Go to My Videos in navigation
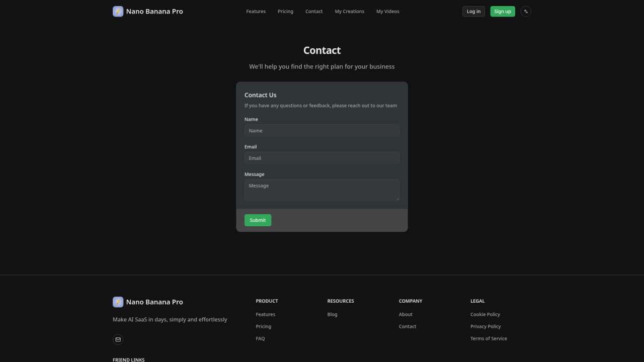This screenshot has height=362, width=644. click(388, 12)
